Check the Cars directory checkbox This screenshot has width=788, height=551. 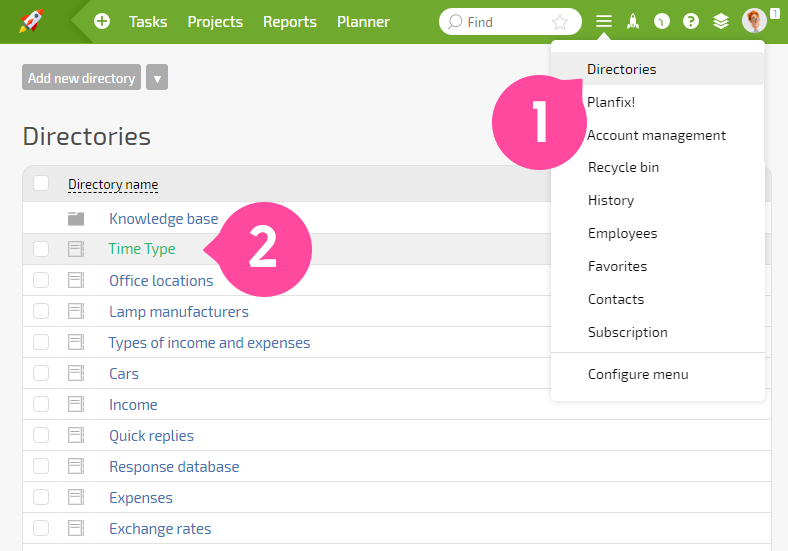(x=41, y=373)
